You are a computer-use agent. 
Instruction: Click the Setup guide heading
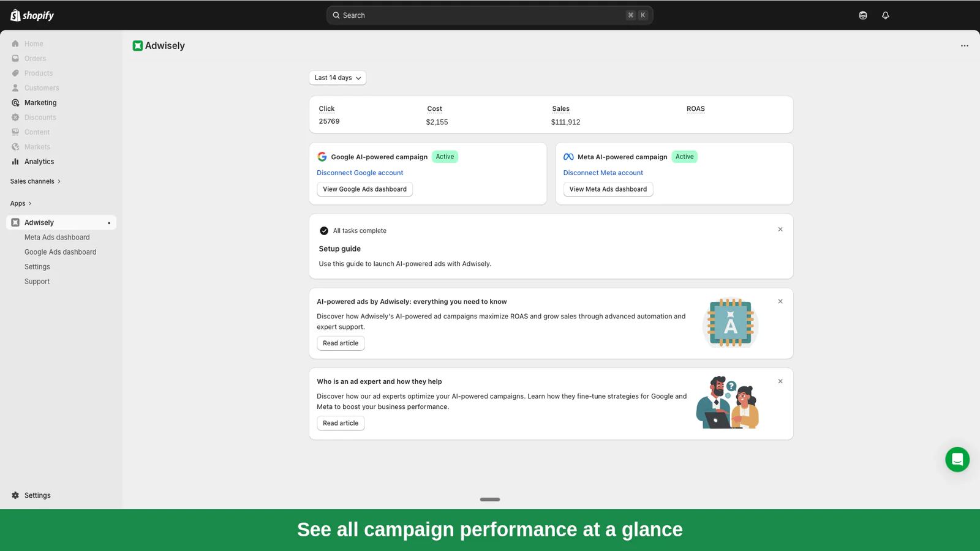point(339,249)
